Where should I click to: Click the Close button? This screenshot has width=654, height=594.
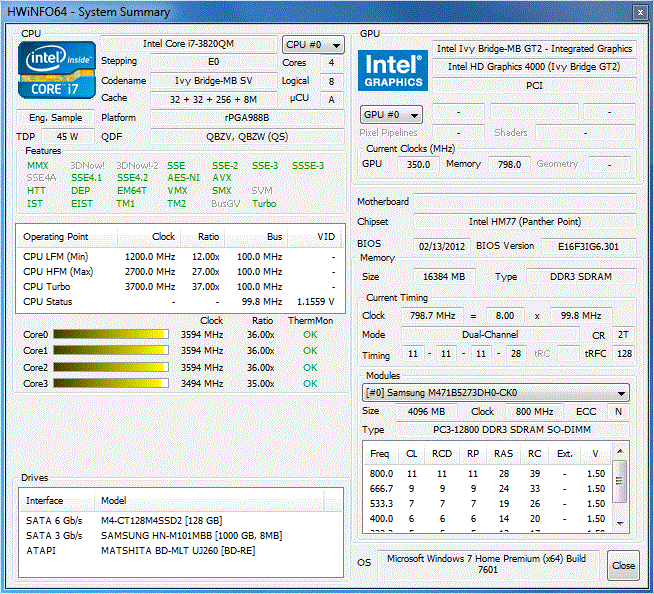coord(623,565)
